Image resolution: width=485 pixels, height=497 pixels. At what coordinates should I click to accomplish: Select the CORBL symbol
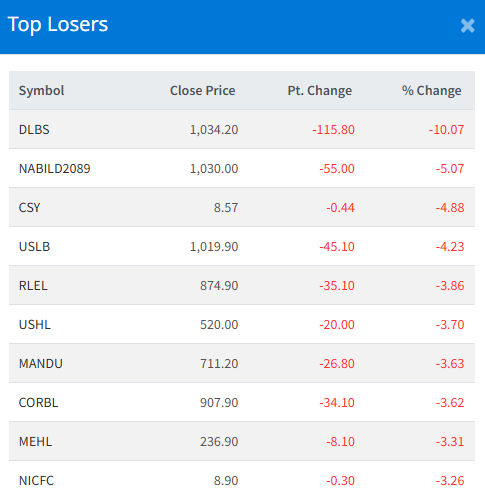click(38, 403)
